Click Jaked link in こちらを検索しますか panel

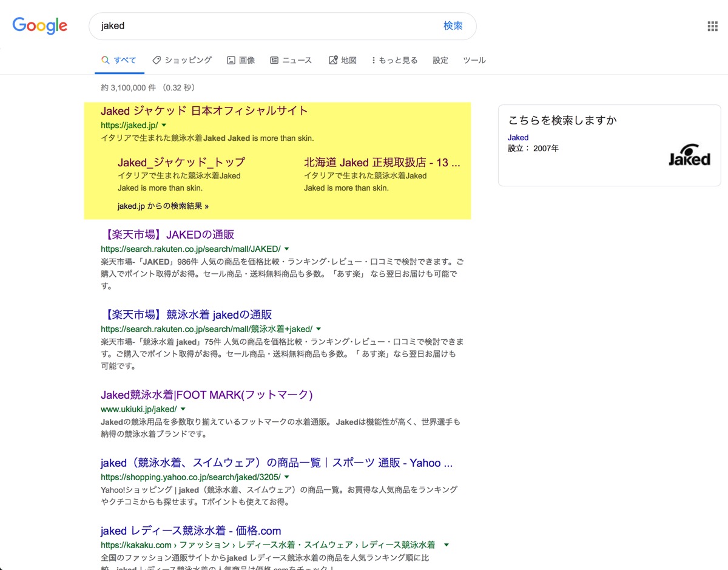click(x=518, y=138)
